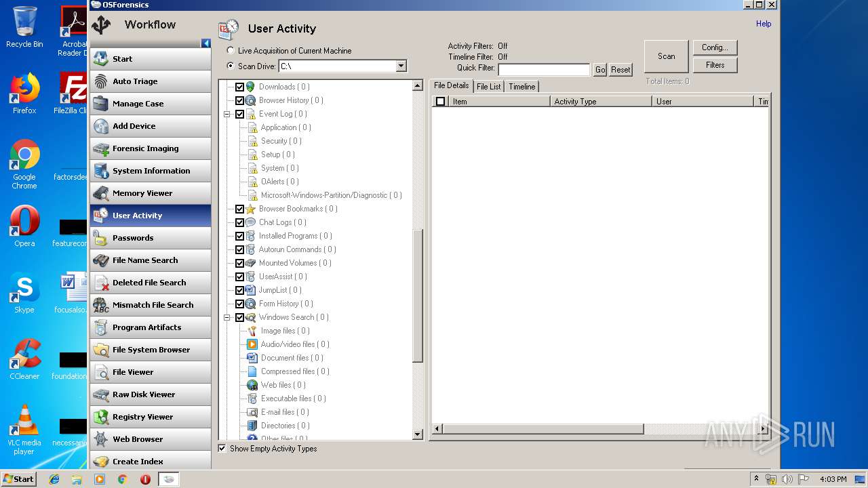Open the Scan Drive C:\ dropdown

(401, 66)
